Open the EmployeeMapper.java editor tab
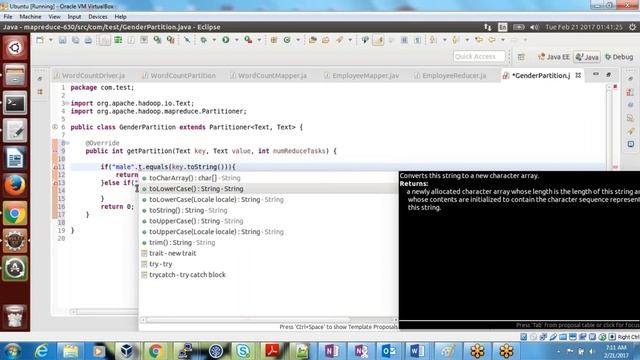The height and width of the screenshot is (360, 640). (x=361, y=76)
